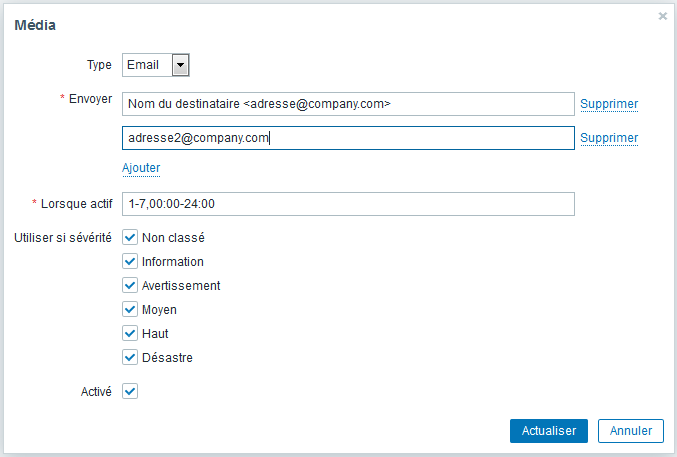Uncheck the Moyen severity checkbox
Image resolution: width=677 pixels, height=457 pixels.
(x=130, y=309)
